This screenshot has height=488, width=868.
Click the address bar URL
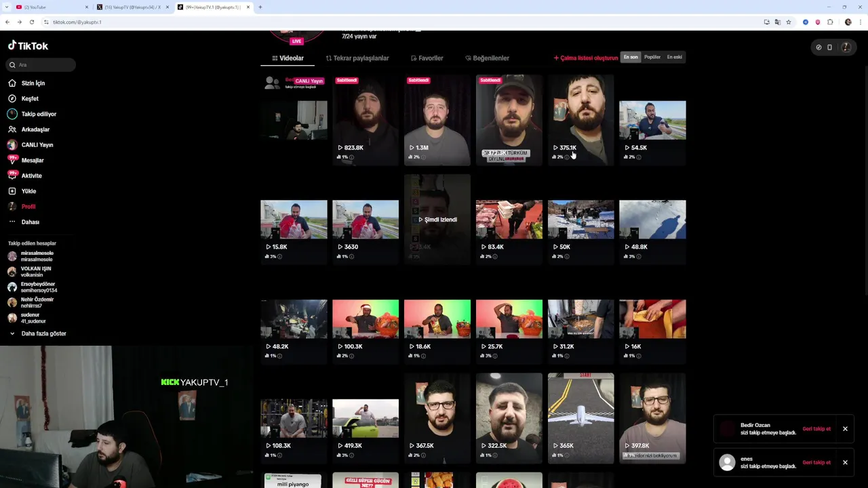pos(77,22)
